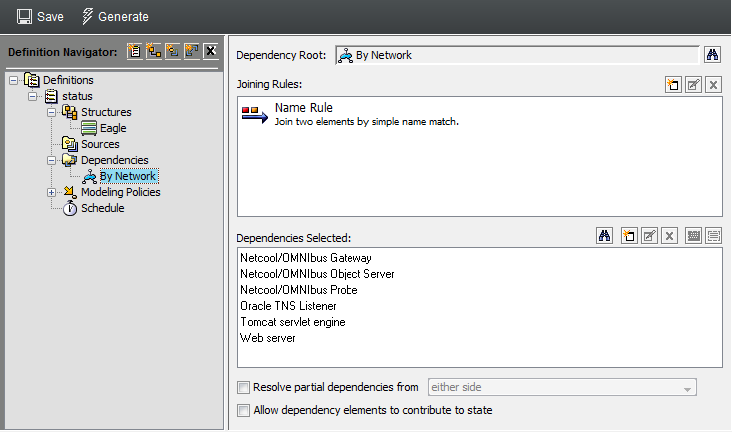The width and height of the screenshot is (732, 432).
Task: Click the fourth Definition Navigator icon, blue arrow
Action: click(192, 51)
